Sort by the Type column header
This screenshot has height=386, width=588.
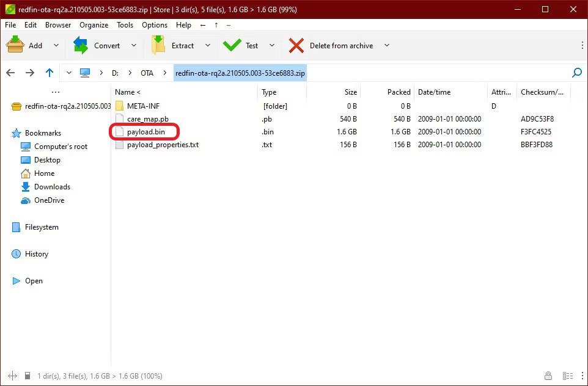(x=282, y=92)
